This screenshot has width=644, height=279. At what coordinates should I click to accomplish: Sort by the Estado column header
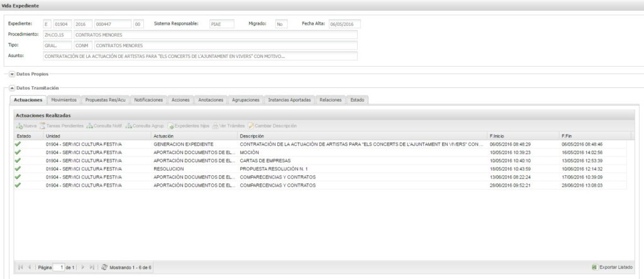[29, 136]
